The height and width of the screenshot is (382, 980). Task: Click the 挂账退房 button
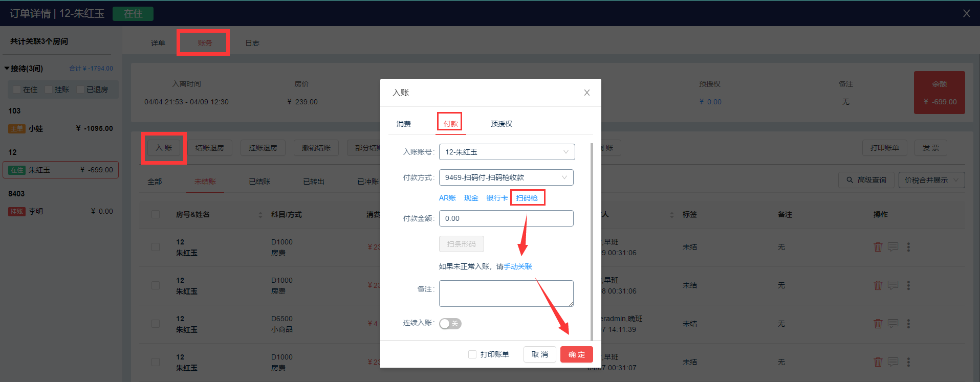click(263, 148)
